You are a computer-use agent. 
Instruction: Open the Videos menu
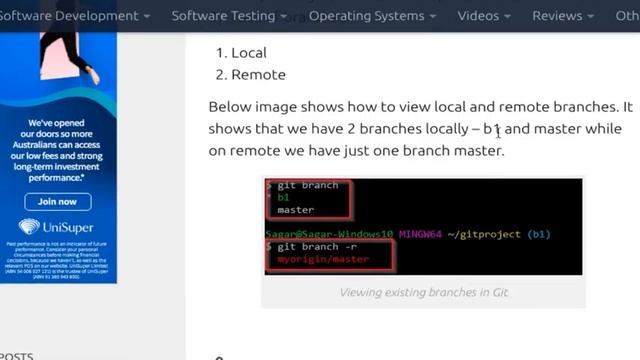pos(484,16)
